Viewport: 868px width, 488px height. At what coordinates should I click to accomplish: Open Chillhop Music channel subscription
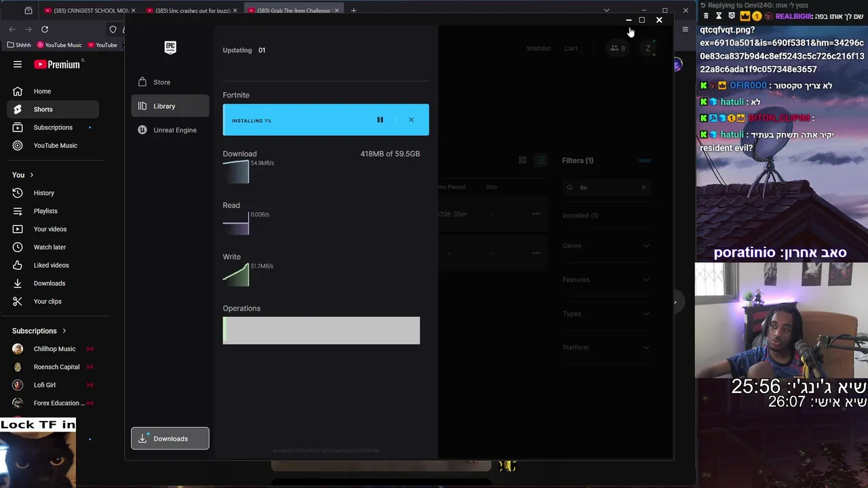(x=53, y=349)
